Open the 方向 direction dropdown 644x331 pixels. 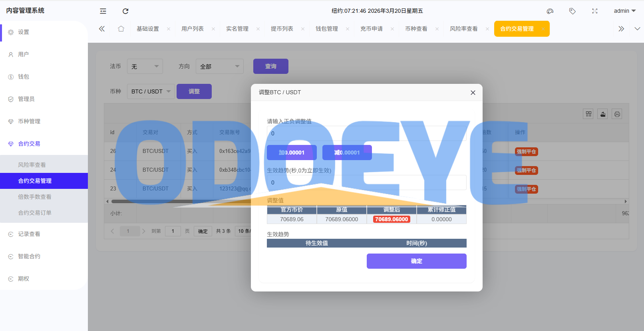[x=219, y=66]
